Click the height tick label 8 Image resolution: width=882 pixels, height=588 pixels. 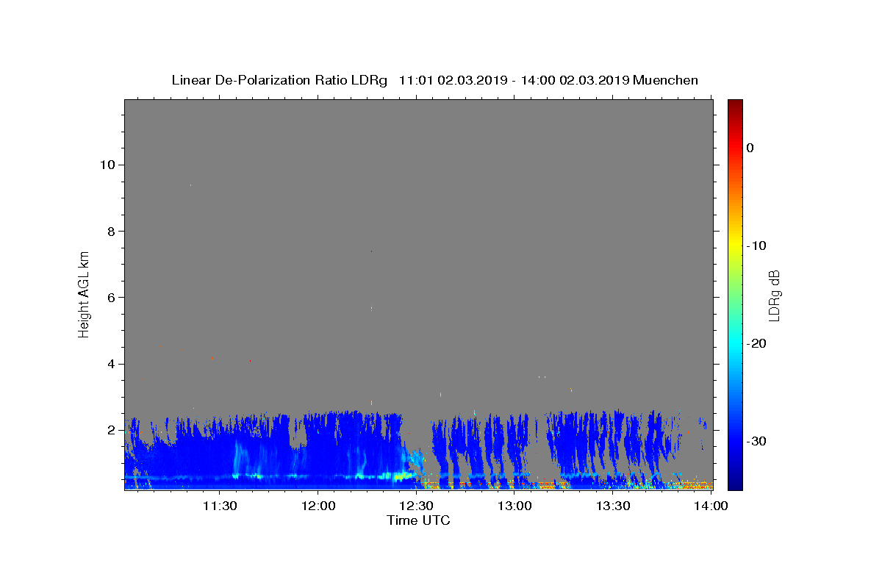click(x=110, y=231)
